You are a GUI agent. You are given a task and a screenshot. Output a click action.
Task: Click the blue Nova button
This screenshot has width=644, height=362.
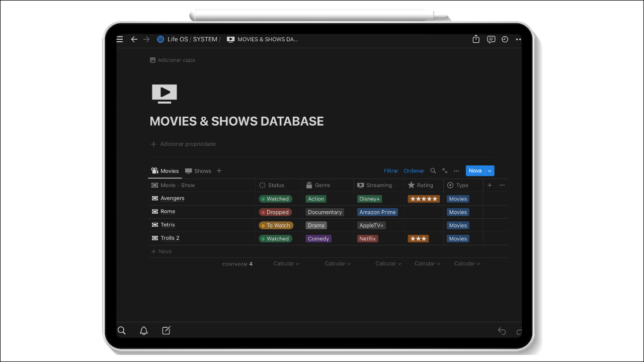click(x=475, y=171)
